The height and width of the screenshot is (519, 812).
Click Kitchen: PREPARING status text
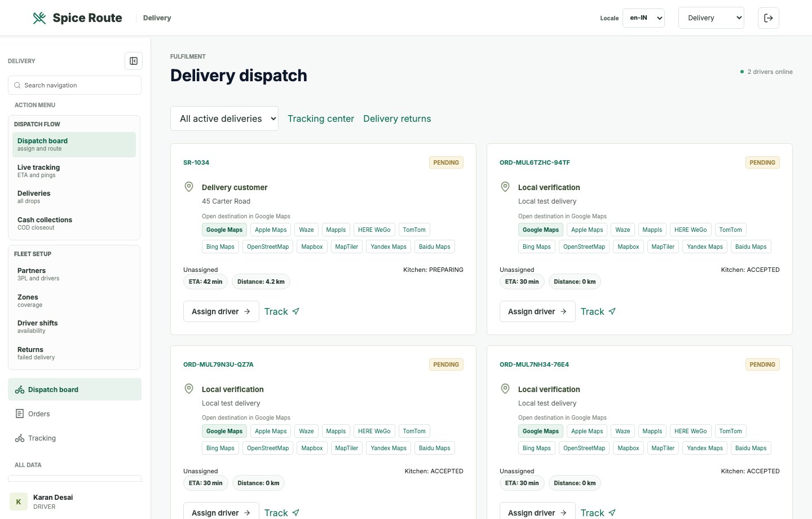click(x=433, y=270)
